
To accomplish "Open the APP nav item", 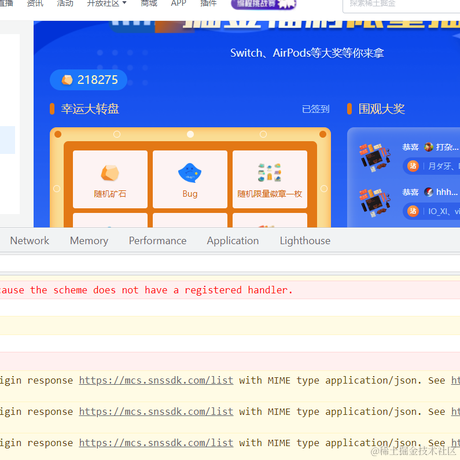I will tap(178, 3).
